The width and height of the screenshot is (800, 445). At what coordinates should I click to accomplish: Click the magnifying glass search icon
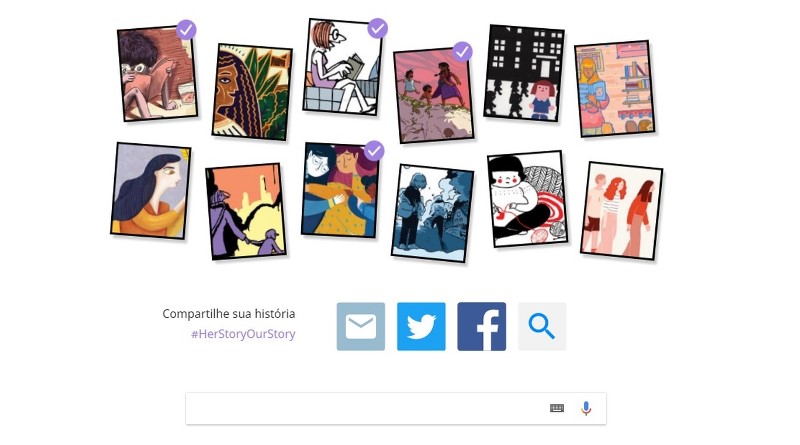(x=542, y=326)
